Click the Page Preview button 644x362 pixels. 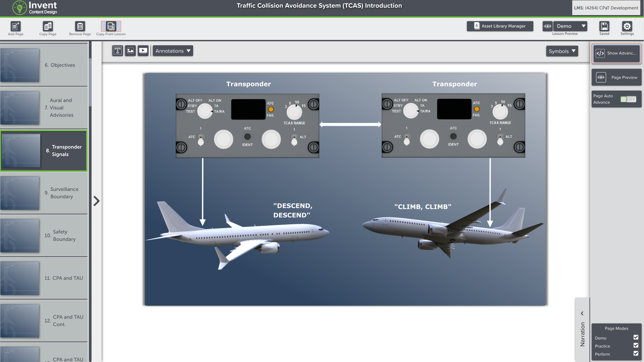[x=616, y=77]
